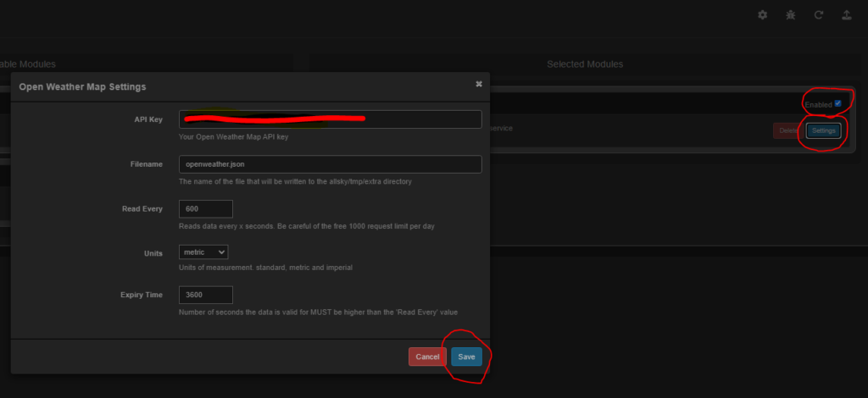This screenshot has height=398, width=868.
Task: Open the Units dropdown showing metric
Action: coord(203,252)
